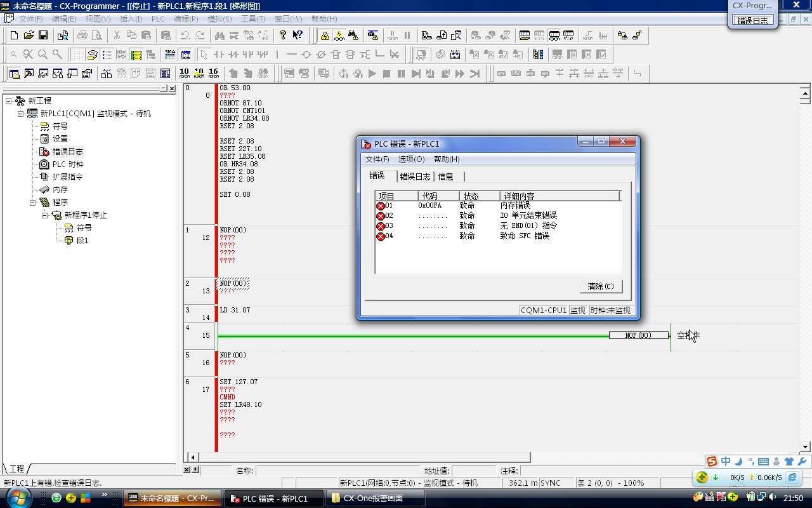The width and height of the screenshot is (812, 508).
Task: Toggle the project workspace view button
Action: click(x=14, y=74)
